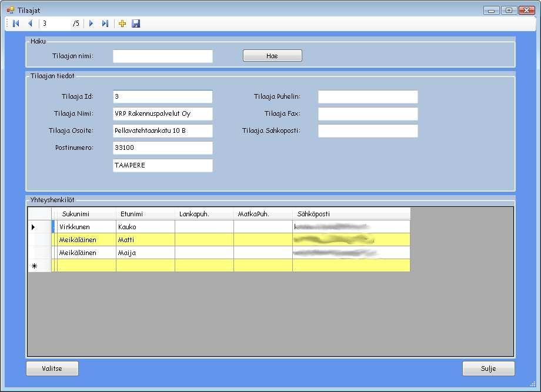Click MatkaPuh. cell in Matti row
Screen dimensions: 541x392
coord(263,240)
